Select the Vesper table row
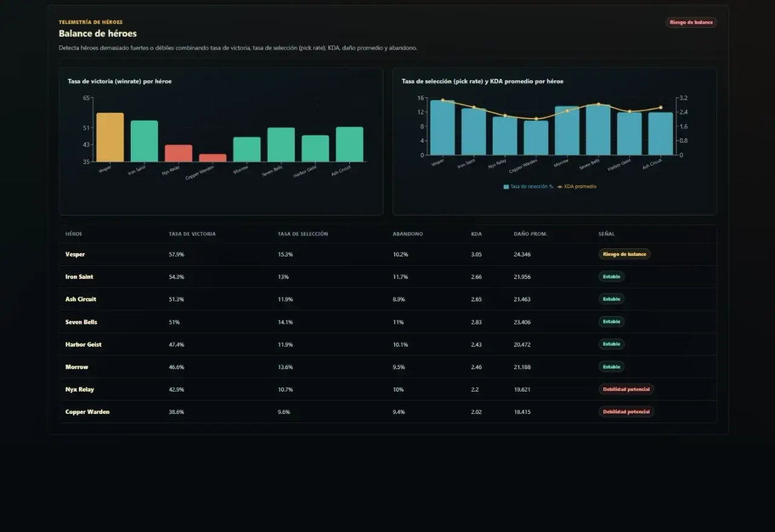This screenshot has width=775, height=532. [387, 254]
